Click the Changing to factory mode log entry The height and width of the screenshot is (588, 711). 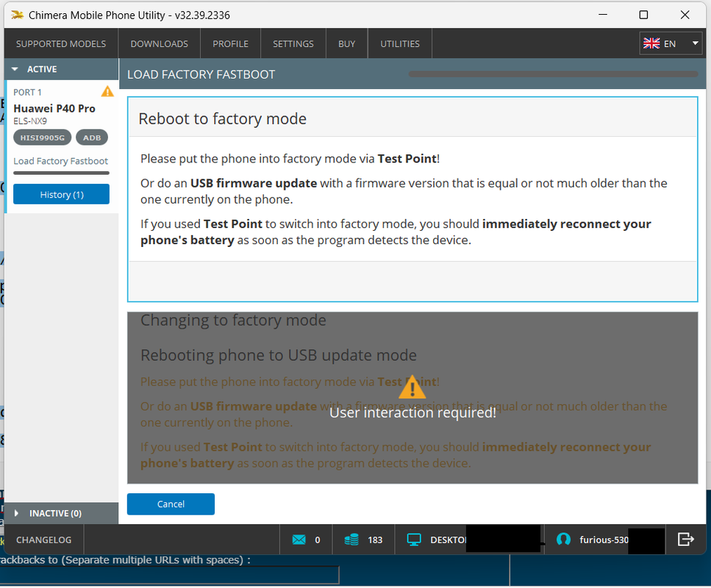point(233,320)
